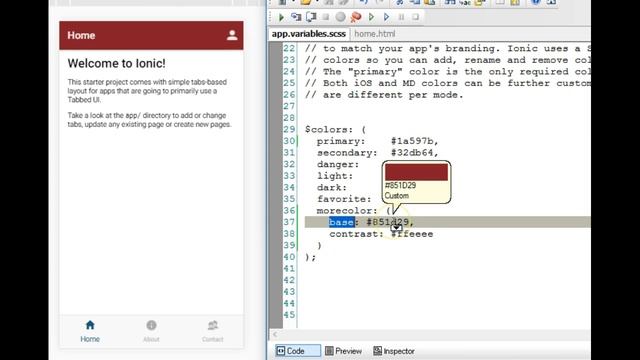This screenshot has height=360, width=640.
Task: Click the color picker dropdown arrow under #851d29
Action: pyautogui.click(x=396, y=228)
